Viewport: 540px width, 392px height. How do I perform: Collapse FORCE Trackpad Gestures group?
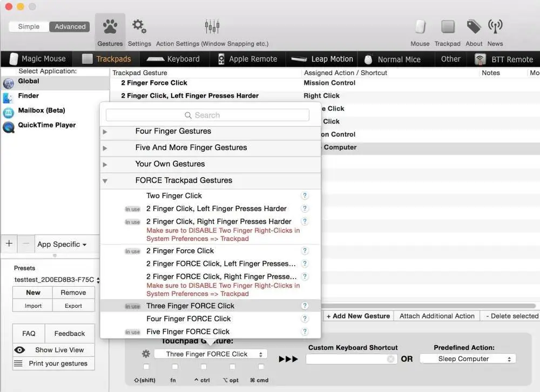[x=105, y=181]
